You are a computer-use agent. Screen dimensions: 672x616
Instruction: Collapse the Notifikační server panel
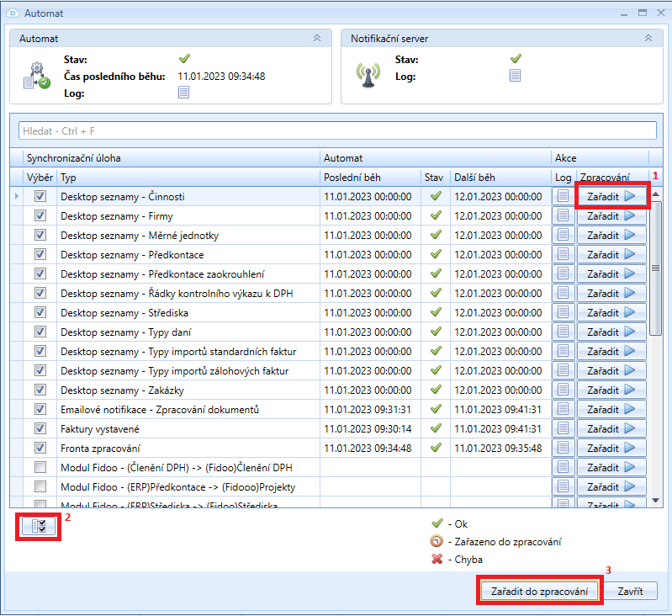pyautogui.click(x=648, y=39)
